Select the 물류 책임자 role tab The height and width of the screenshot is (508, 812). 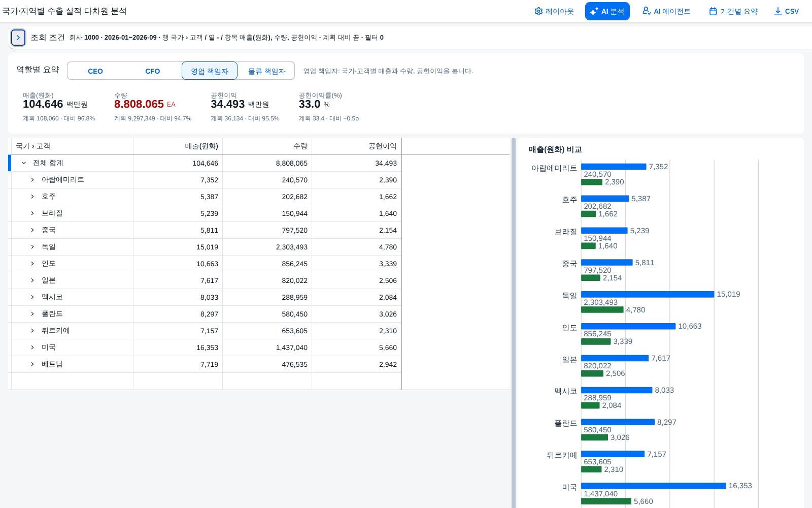266,71
